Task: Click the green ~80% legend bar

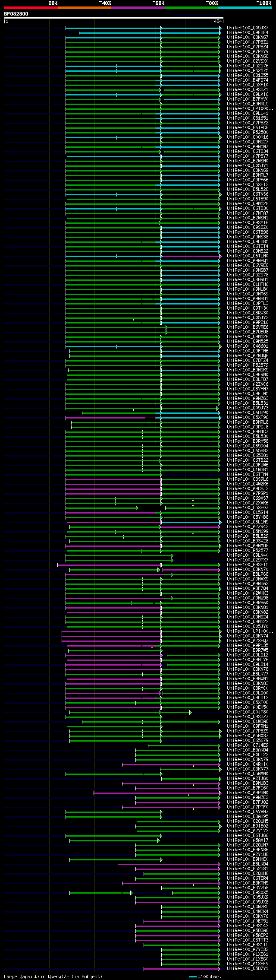Action: click(191, 8)
